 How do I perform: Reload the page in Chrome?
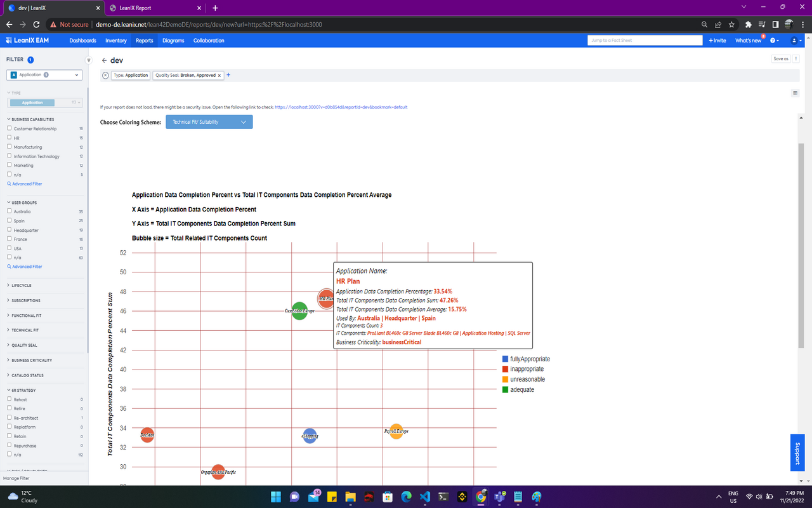(x=36, y=24)
